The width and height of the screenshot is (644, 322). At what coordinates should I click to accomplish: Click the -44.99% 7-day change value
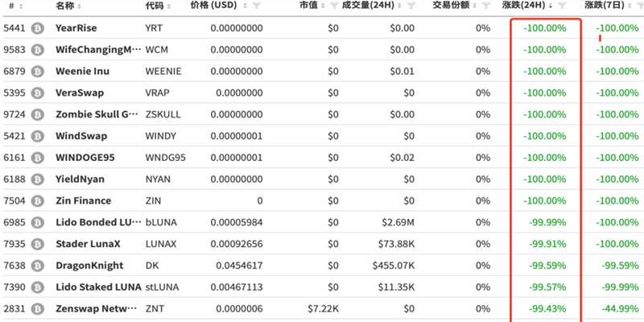(620, 309)
